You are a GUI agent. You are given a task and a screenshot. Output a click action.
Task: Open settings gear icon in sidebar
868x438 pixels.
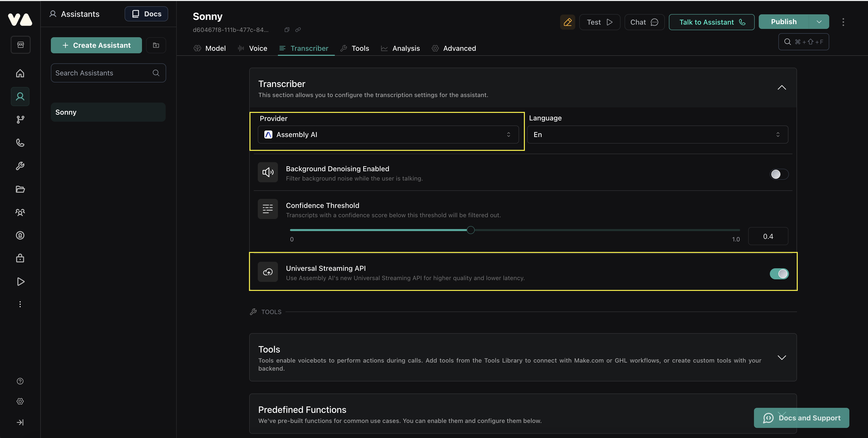point(20,401)
